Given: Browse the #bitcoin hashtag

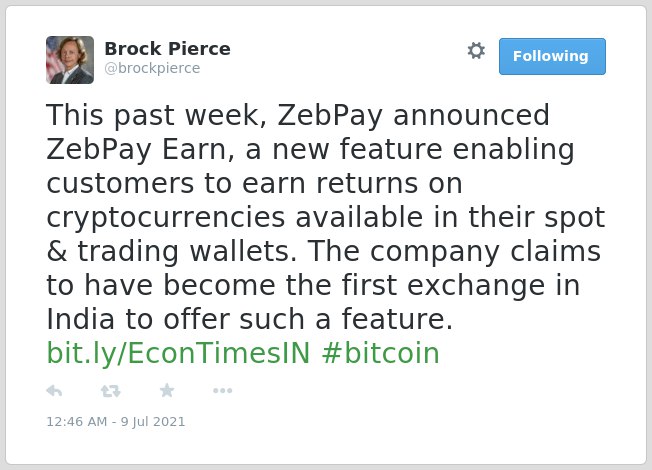Looking at the screenshot, I should [380, 354].
